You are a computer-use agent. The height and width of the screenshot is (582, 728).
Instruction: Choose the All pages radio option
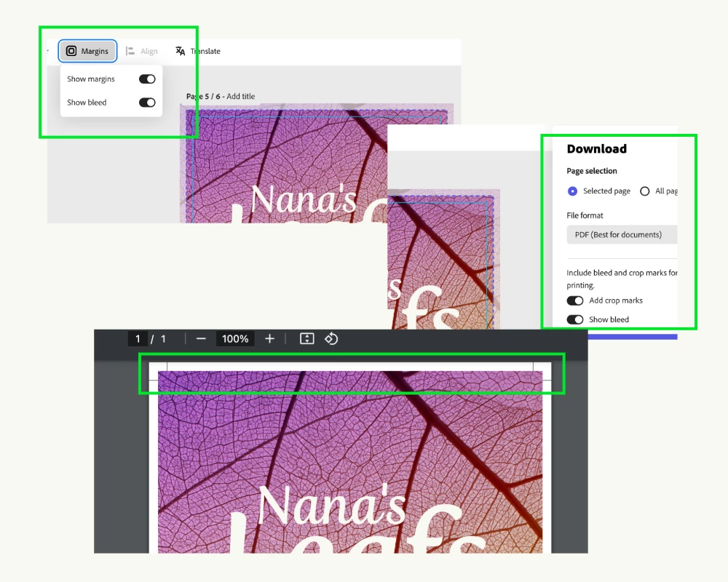point(644,191)
